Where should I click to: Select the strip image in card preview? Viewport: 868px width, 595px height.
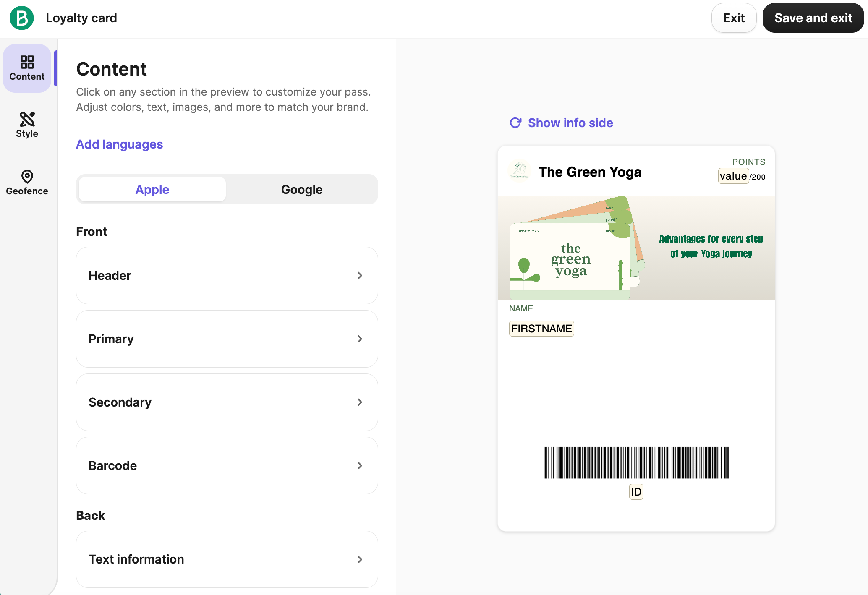[636, 248]
